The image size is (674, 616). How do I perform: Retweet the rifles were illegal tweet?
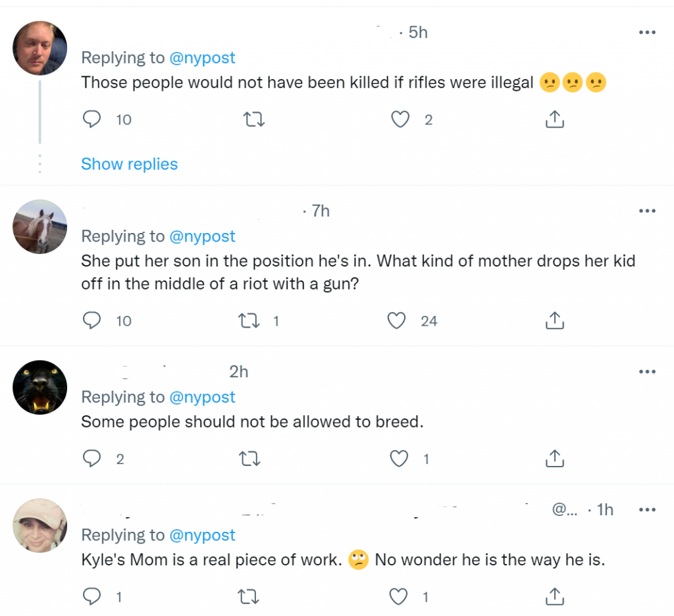pos(251,119)
